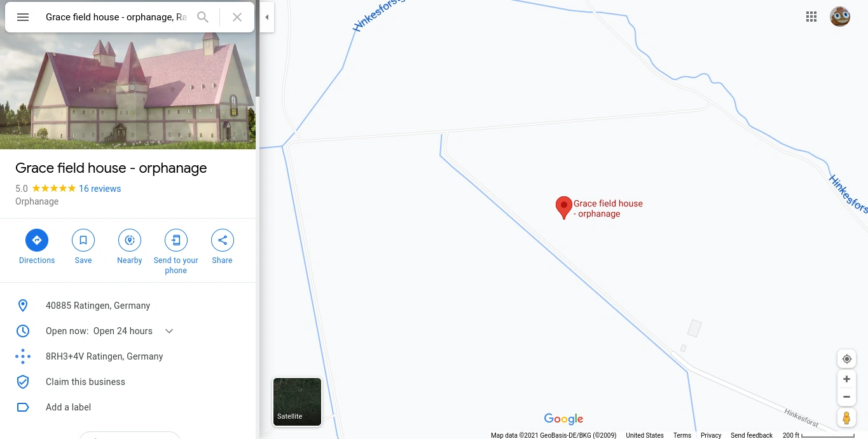
Task: Open the hamburger main menu
Action: 23,17
